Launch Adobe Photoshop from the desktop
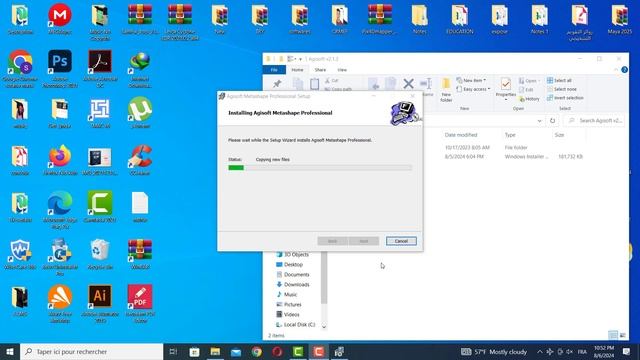 (x=60, y=69)
